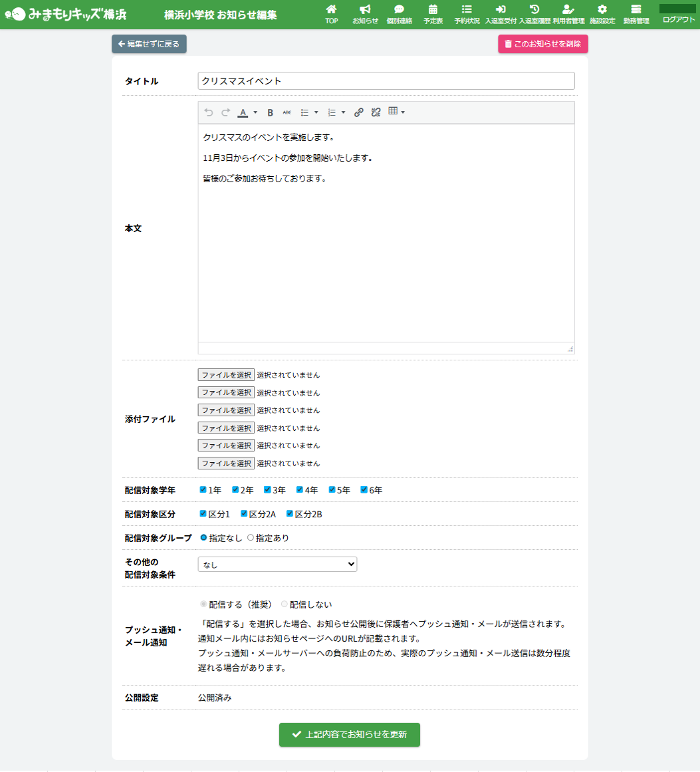The height and width of the screenshot is (772, 700).
Task: Click into the タイトル input field
Action: point(386,81)
